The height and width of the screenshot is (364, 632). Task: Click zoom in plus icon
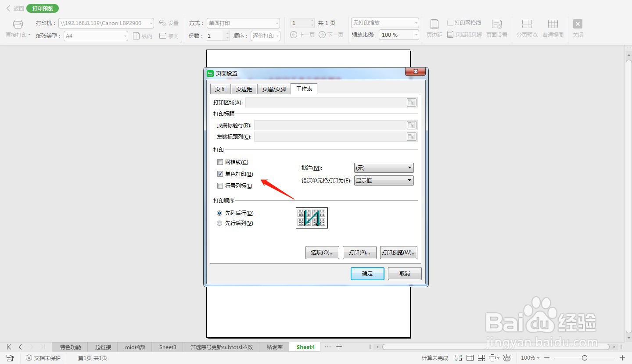(622, 358)
